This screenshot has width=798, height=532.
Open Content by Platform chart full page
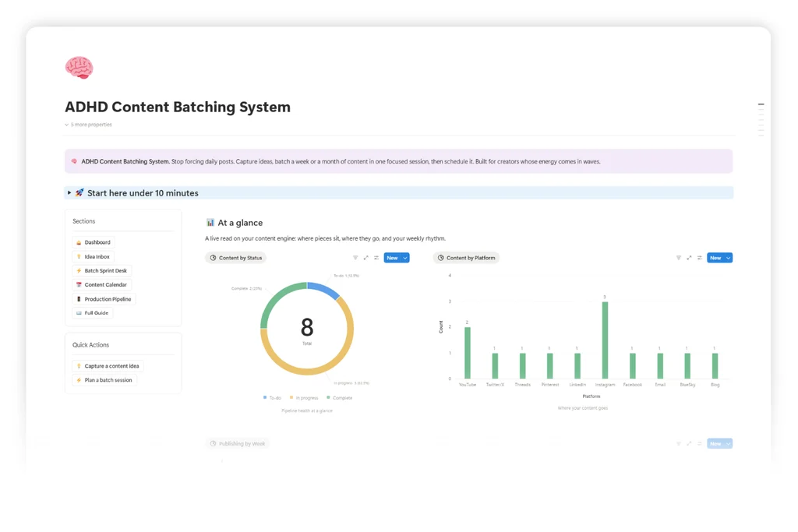[689, 258]
